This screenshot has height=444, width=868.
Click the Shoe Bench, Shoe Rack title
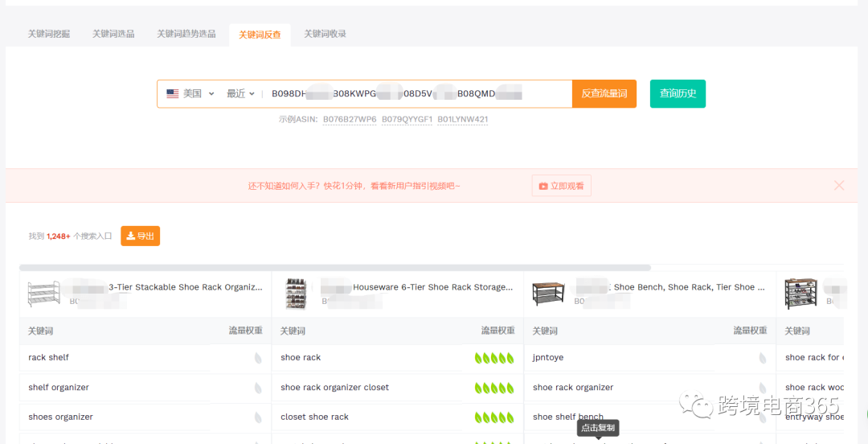pos(690,287)
